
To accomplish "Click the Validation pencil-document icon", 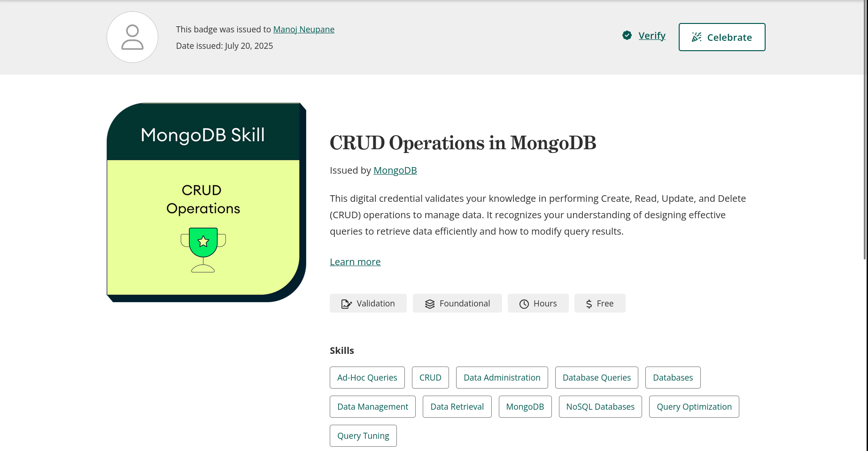I will (347, 304).
